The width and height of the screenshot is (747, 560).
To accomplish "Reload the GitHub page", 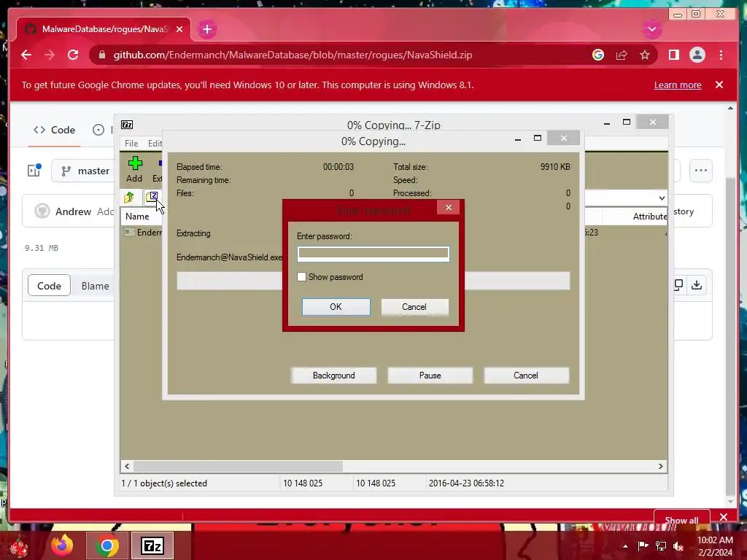I will (73, 55).
